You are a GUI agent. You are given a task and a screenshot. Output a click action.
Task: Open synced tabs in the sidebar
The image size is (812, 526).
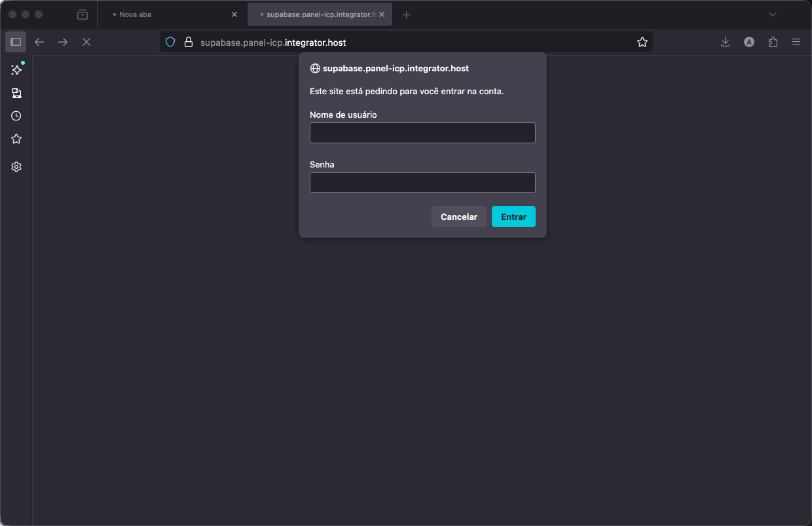coord(16,93)
